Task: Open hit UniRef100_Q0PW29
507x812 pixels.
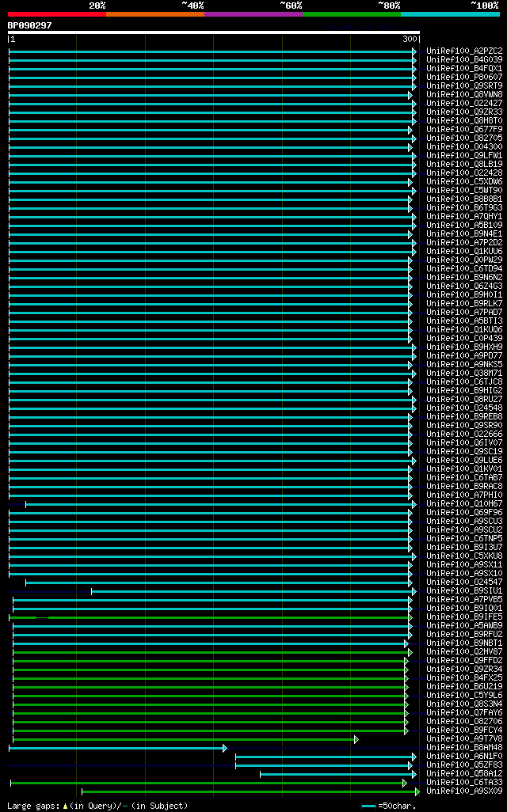Action: click(464, 260)
